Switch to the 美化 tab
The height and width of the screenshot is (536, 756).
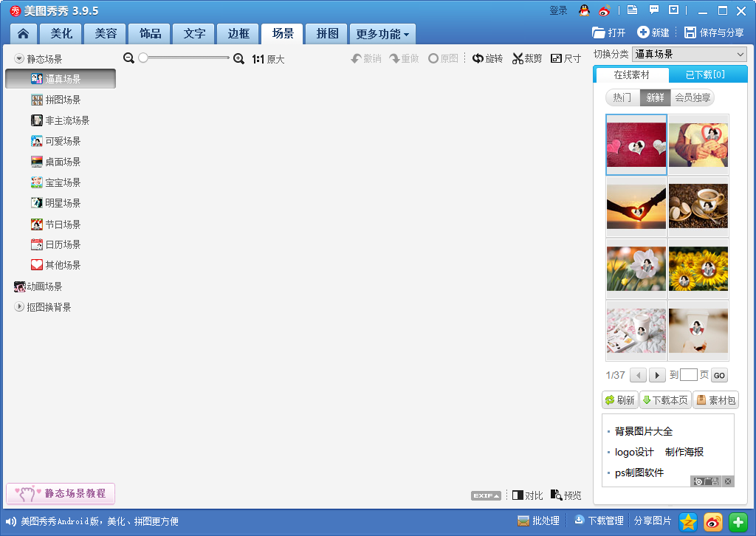[x=61, y=34]
